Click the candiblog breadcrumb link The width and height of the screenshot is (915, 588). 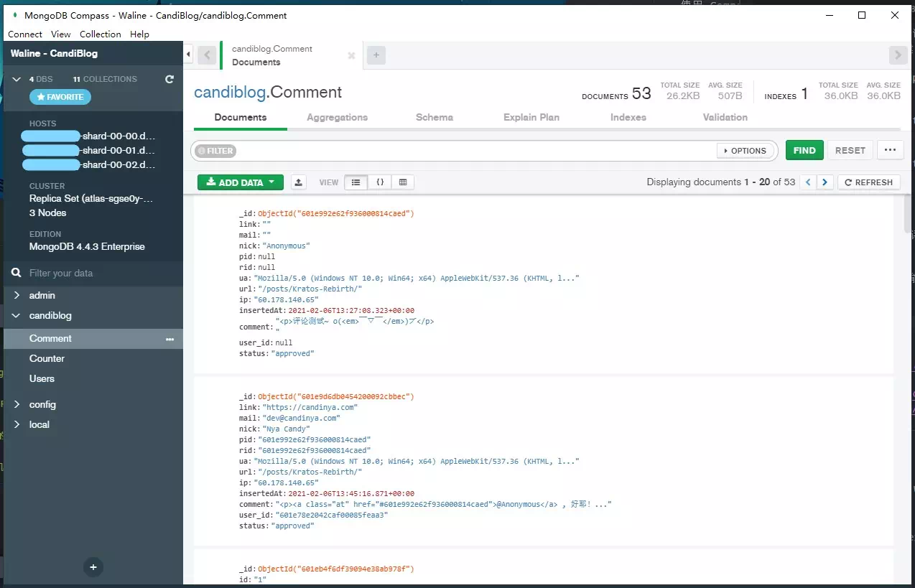tap(229, 92)
